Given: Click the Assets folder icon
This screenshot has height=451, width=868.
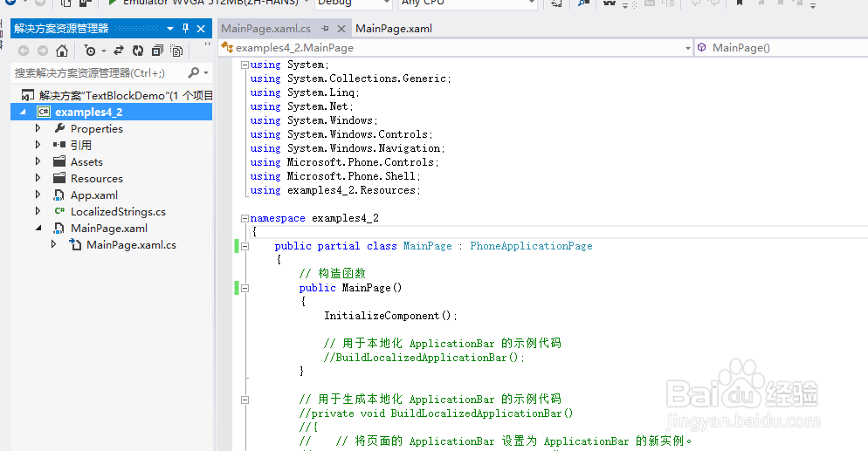Looking at the screenshot, I should tap(59, 161).
